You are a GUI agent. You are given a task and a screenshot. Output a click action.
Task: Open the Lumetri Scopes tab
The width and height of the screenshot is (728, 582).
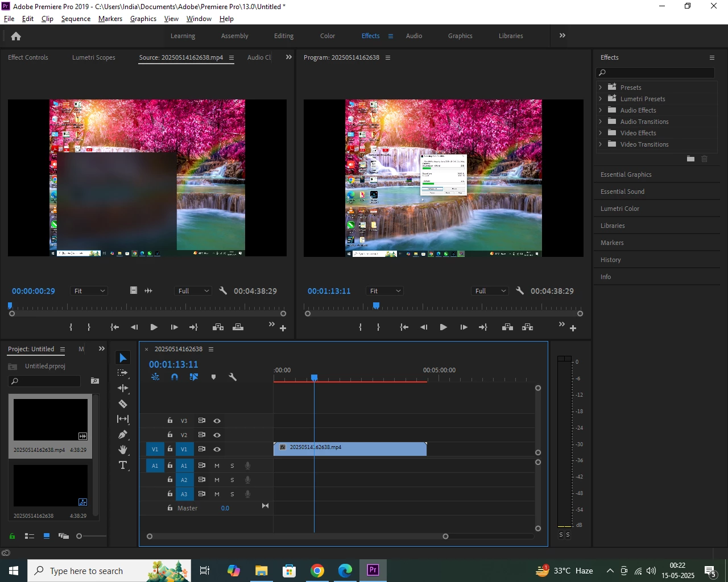coord(94,57)
